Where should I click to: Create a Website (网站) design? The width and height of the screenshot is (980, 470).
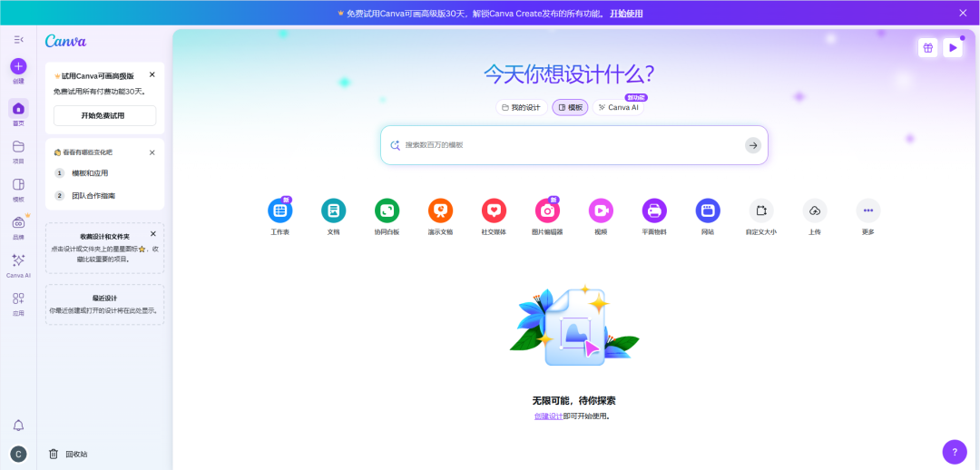(x=708, y=211)
